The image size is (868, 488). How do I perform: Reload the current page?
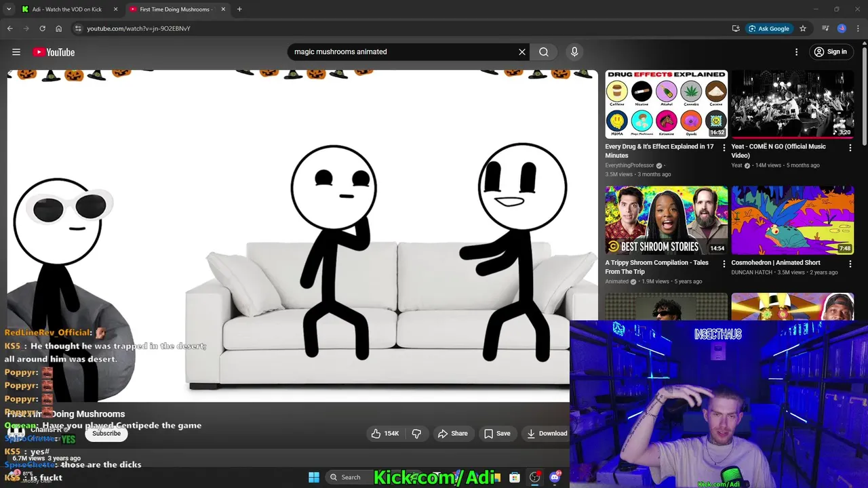[42, 28]
